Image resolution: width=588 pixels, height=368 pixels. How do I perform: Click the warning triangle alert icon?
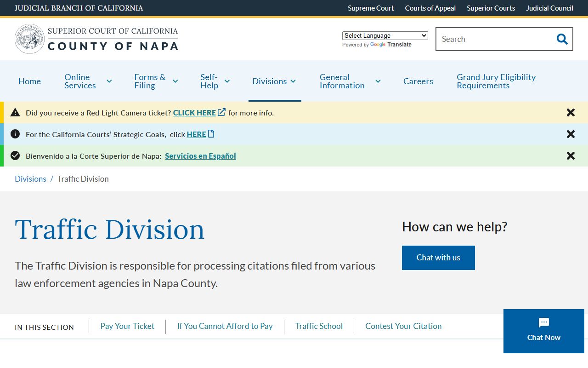[x=15, y=112]
